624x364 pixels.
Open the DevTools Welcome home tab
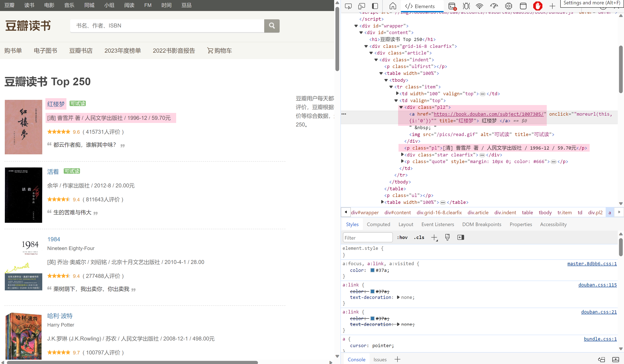[393, 6]
